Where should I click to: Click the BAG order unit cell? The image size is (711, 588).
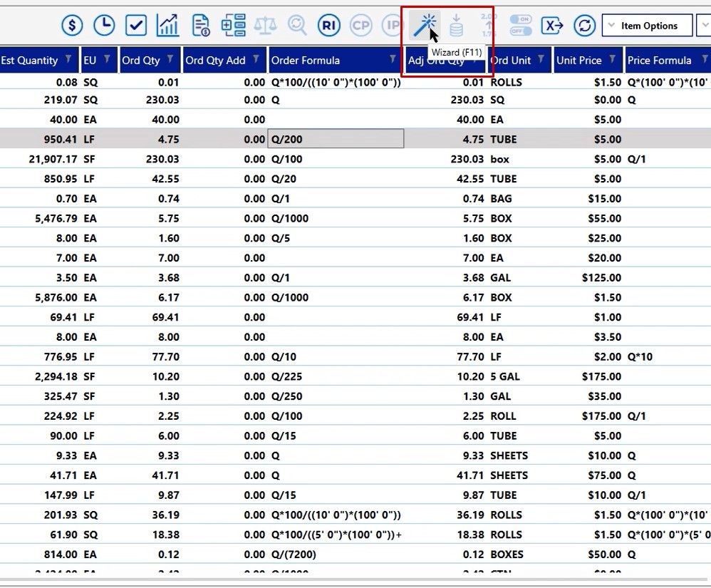tap(501, 199)
